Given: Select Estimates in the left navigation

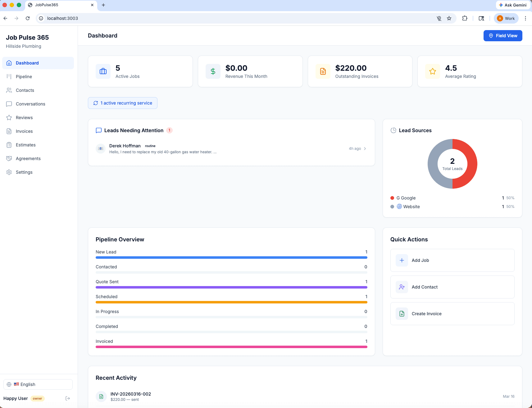Looking at the screenshot, I should tap(25, 145).
